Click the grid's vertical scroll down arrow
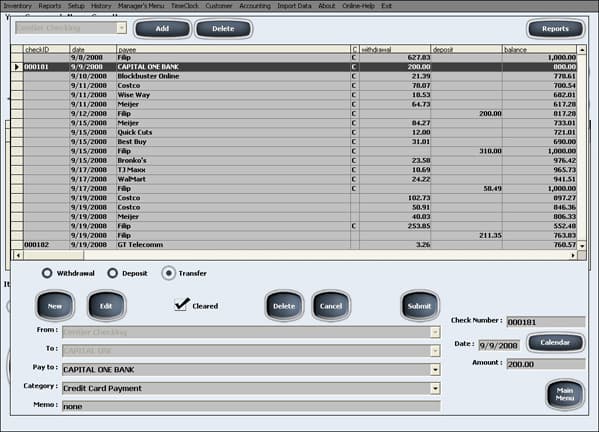 [x=582, y=246]
